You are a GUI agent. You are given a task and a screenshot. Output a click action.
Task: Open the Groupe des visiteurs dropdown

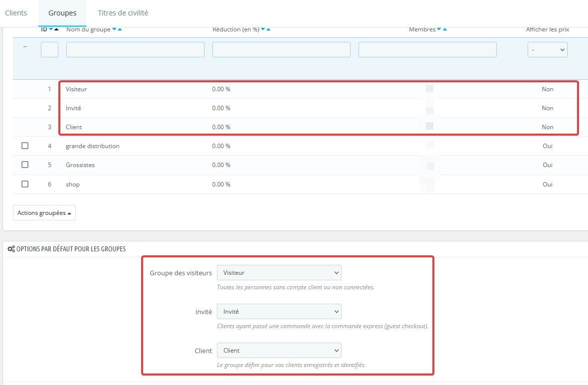(x=279, y=272)
